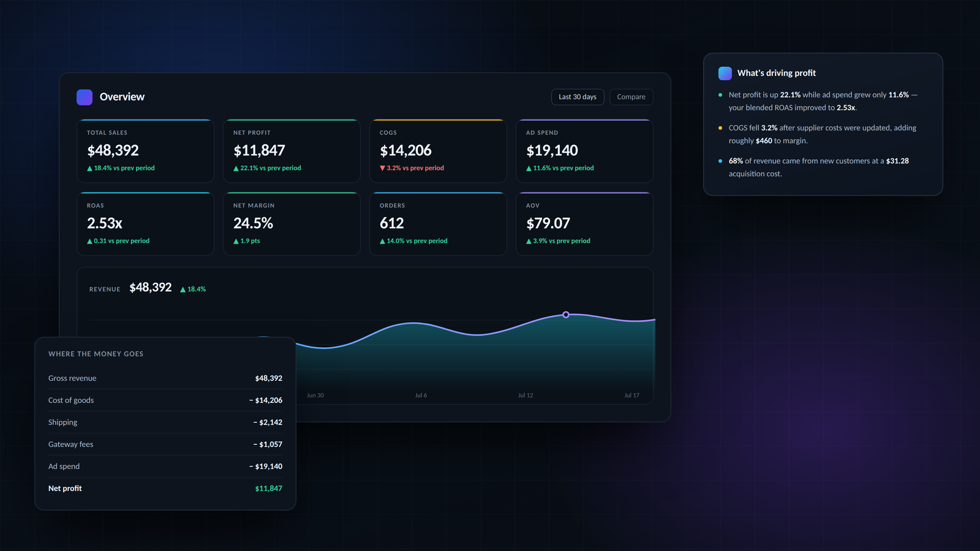The width and height of the screenshot is (980, 551).
Task: Select the Net Profit metric card
Action: pyautogui.click(x=292, y=151)
